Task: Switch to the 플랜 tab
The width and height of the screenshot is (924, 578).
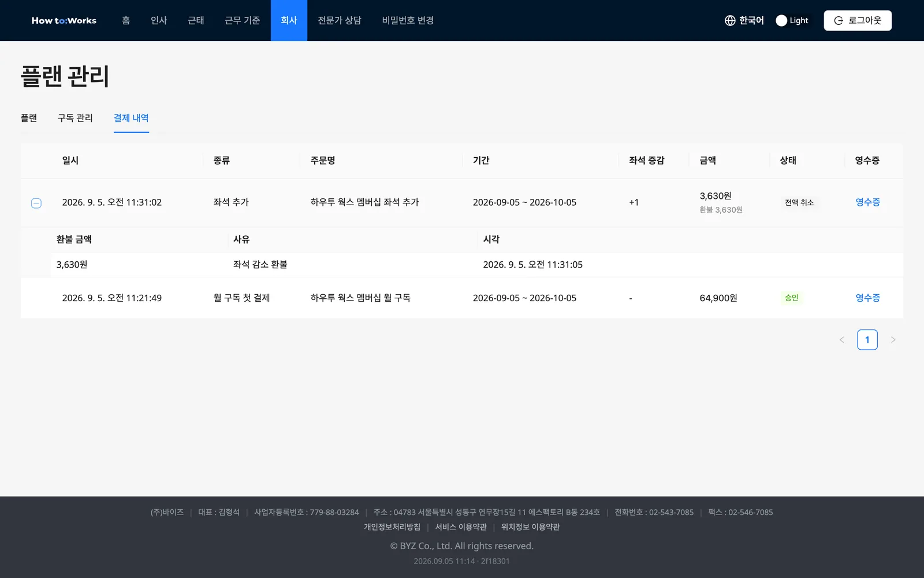Action: pos(29,118)
